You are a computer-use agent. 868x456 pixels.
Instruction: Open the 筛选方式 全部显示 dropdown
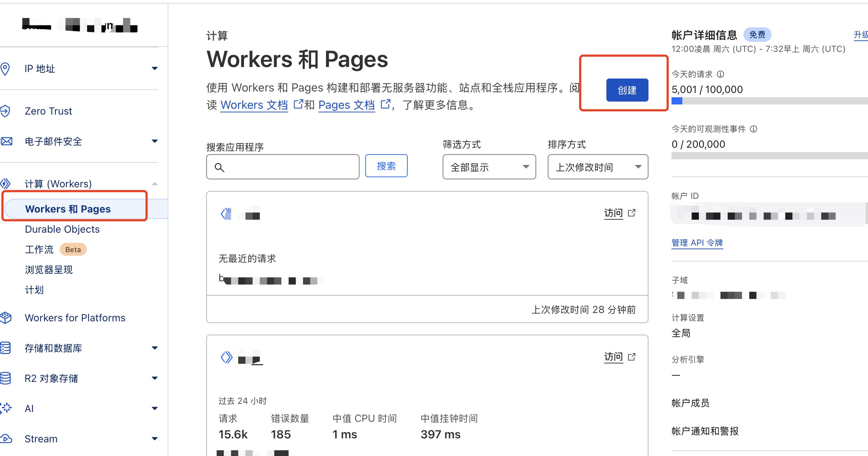tap(489, 167)
